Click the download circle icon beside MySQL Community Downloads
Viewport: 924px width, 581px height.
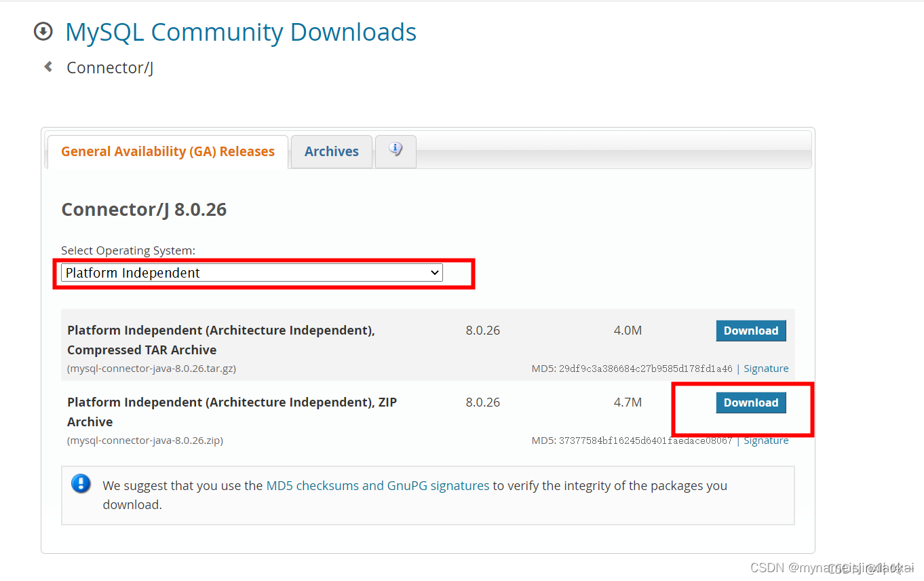43,31
